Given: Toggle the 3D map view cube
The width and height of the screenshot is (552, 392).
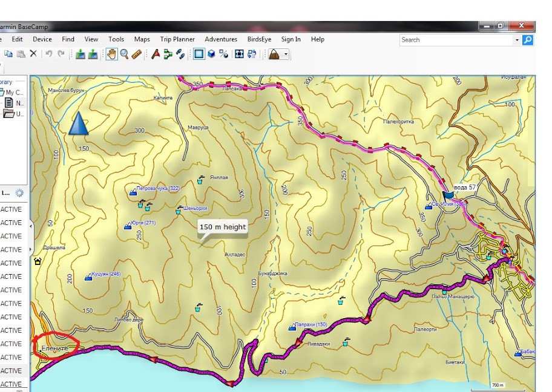Looking at the screenshot, I should (211, 54).
